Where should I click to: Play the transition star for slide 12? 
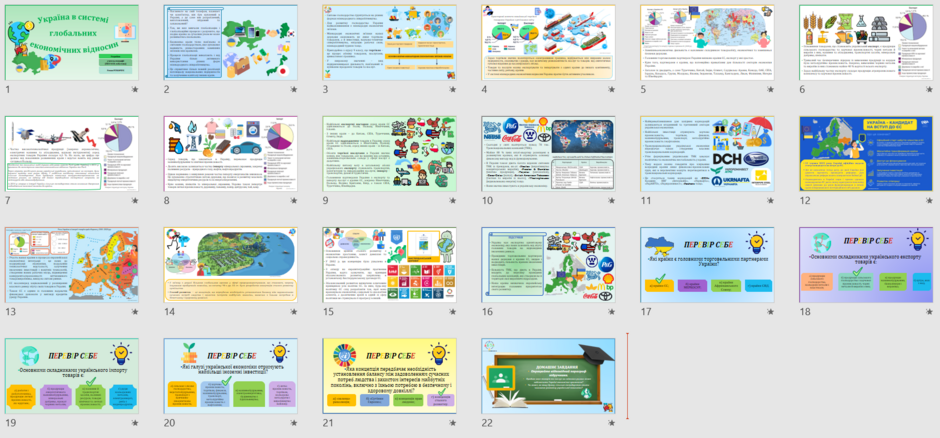tap(929, 201)
